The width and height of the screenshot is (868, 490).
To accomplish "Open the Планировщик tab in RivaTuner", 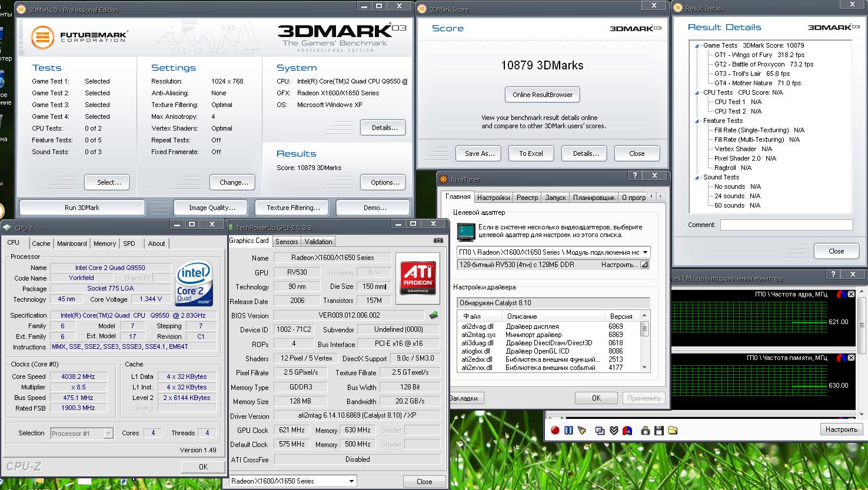I will (594, 198).
